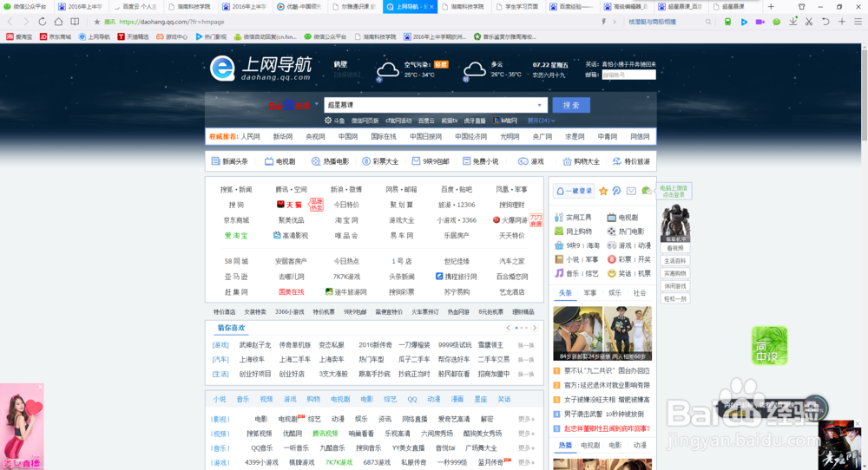Open search suggestions dropdown in search box
The width and height of the screenshot is (868, 470).
tap(539, 105)
